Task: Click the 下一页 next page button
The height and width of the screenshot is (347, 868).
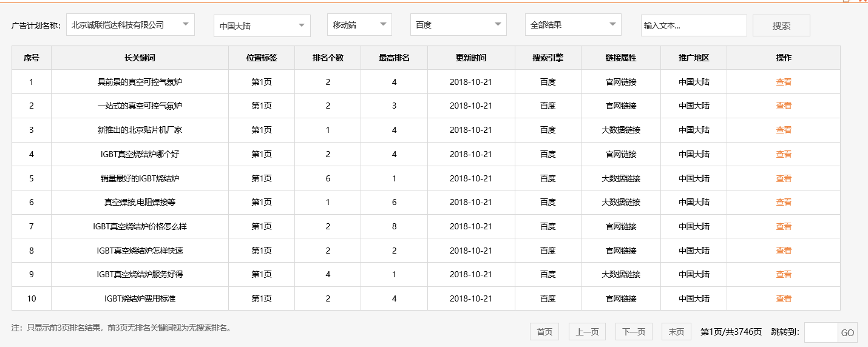Action: pyautogui.click(x=634, y=332)
